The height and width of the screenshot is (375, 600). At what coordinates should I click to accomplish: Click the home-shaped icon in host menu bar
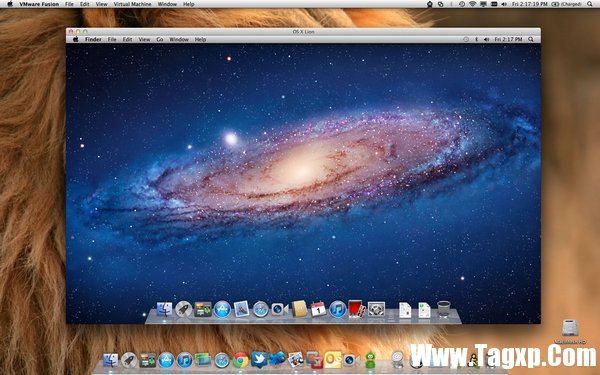[x=430, y=4]
